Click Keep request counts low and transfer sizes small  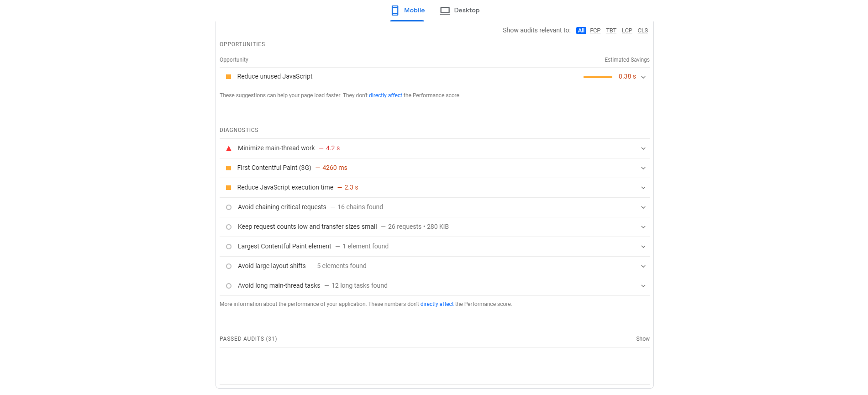click(307, 226)
